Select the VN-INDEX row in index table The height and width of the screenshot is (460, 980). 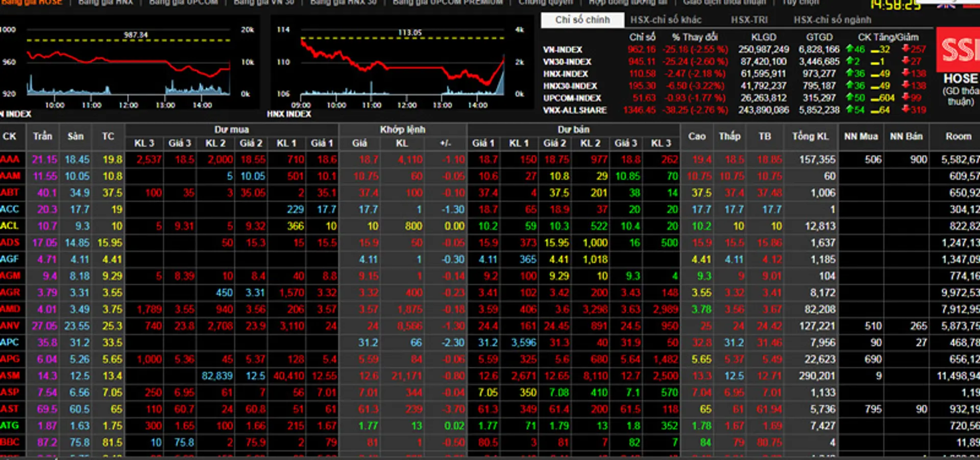tap(735, 49)
